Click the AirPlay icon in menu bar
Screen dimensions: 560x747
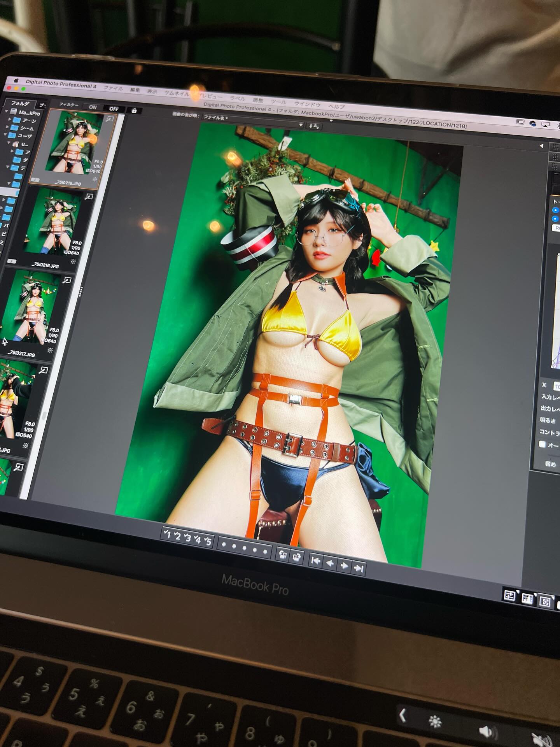tap(545, 124)
